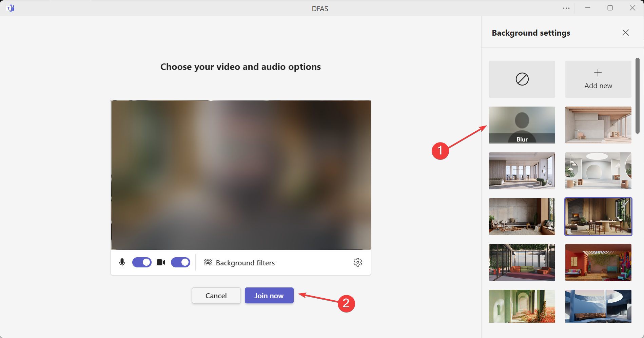Click the microphone icon

[x=122, y=262]
